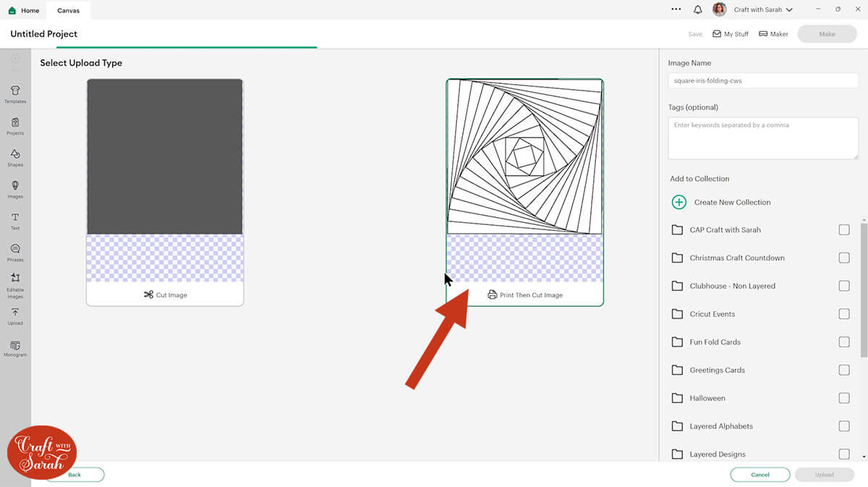Viewport: 868px width, 487px height.
Task: Click the green plus Create Collection icon
Action: click(678, 203)
